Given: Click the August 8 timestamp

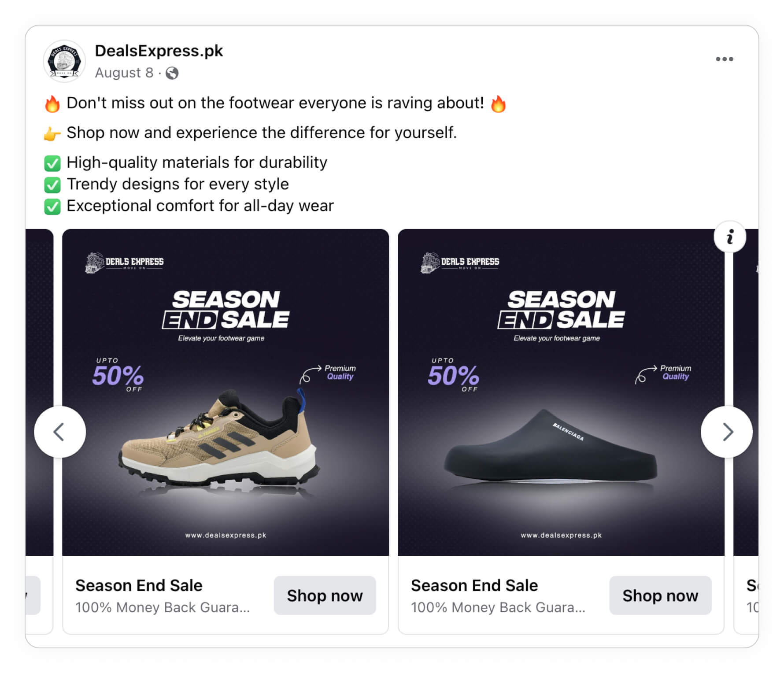Looking at the screenshot, I should coord(125,73).
